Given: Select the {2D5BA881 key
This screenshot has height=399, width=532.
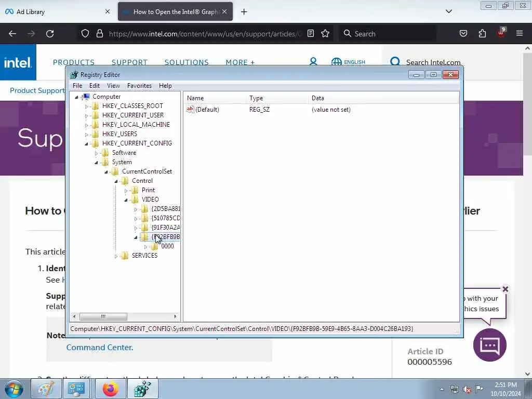Looking at the screenshot, I should click(166, 209).
